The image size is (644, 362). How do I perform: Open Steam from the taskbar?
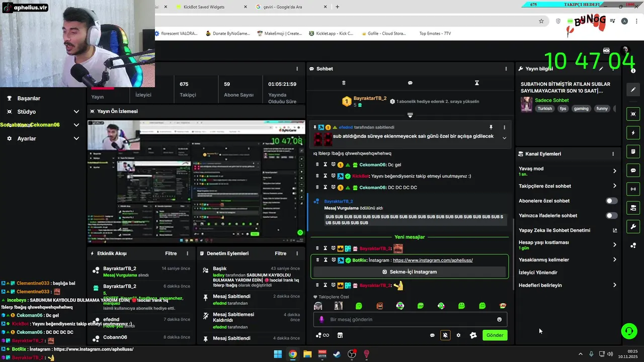pyautogui.click(x=337, y=354)
